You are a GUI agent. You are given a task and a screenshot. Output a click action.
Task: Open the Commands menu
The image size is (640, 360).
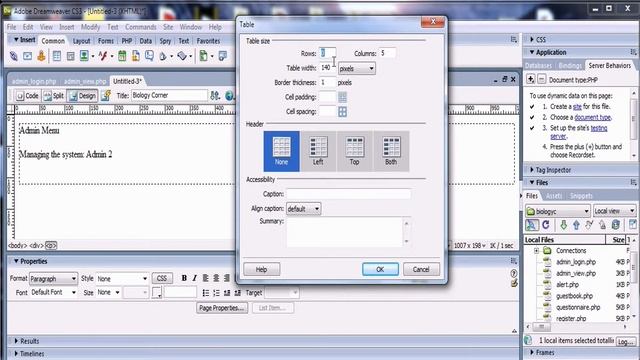tap(140, 27)
